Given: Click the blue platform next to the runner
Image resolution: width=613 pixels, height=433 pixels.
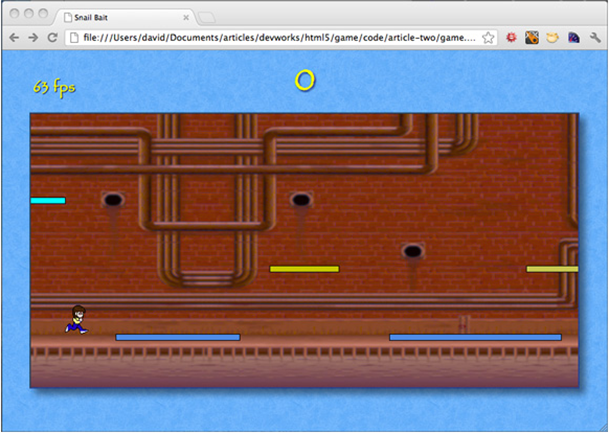Looking at the screenshot, I should (x=178, y=337).
